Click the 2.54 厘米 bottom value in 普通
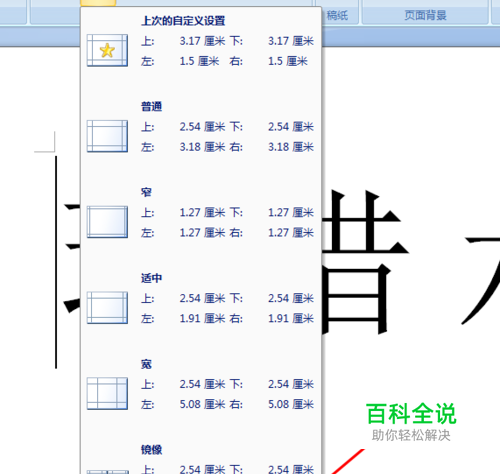 [x=291, y=127]
